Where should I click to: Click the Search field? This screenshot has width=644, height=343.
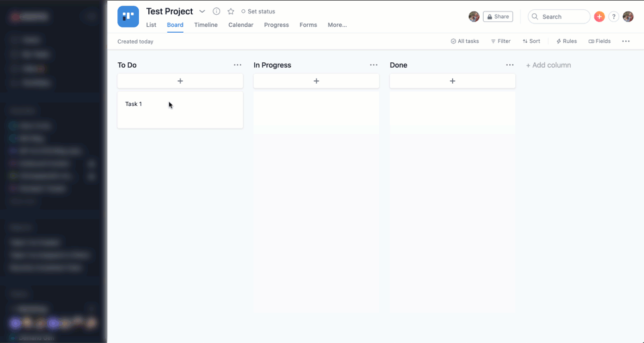tap(559, 17)
